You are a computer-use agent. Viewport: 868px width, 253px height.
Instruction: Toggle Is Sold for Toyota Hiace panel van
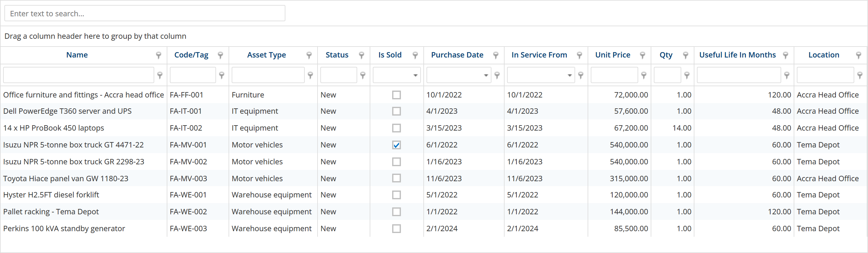click(397, 178)
